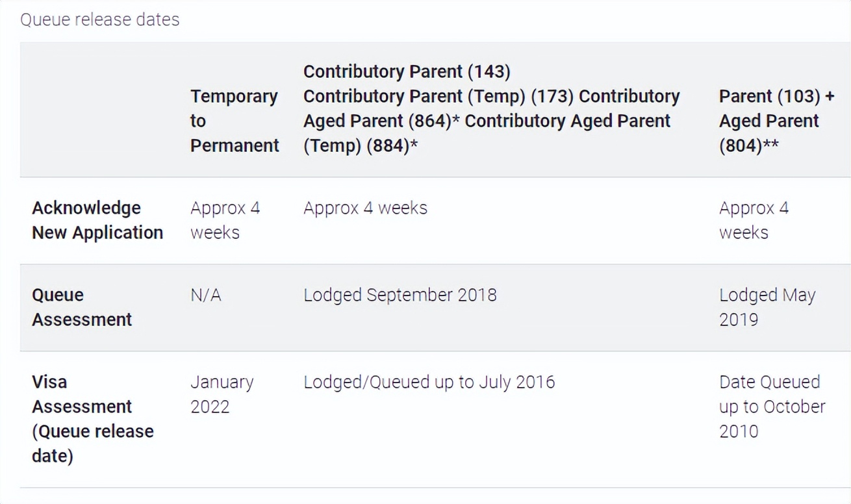Click the "Lodged September 2018" cell

click(400, 295)
